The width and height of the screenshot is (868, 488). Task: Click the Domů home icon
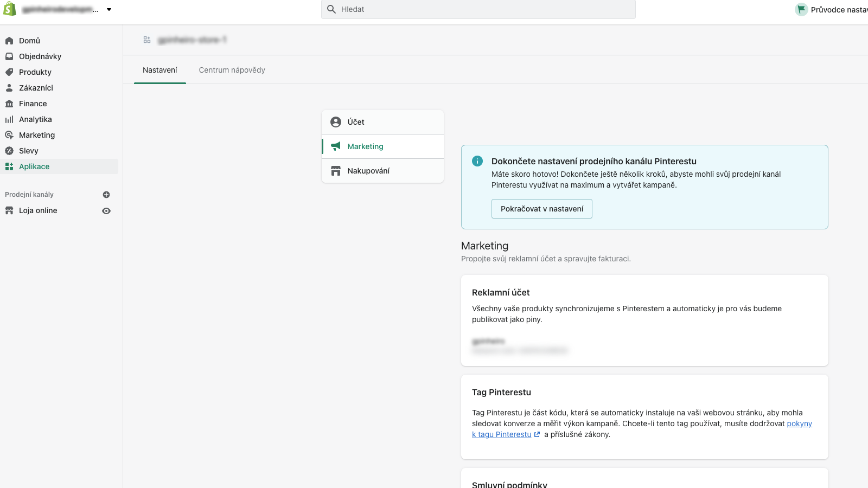click(x=9, y=41)
